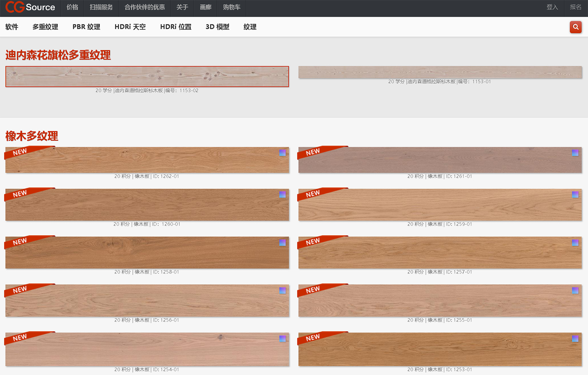Click the red search icon button
This screenshot has width=588, height=375.
pos(575,27)
